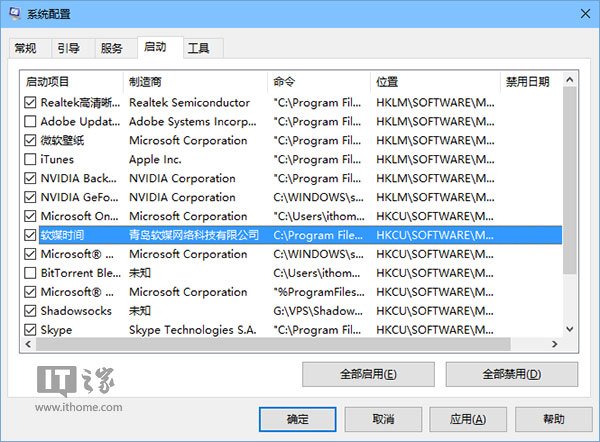Viewport: 600px width, 442px height.
Task: Check the iTunes startup item checkbox
Action: point(30,159)
